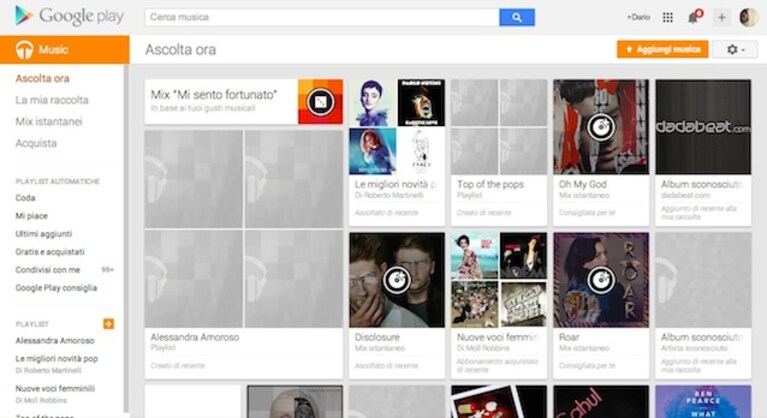This screenshot has height=418, width=767.
Task: Open dadabeat.com album cover thumbnail
Action: point(703,127)
